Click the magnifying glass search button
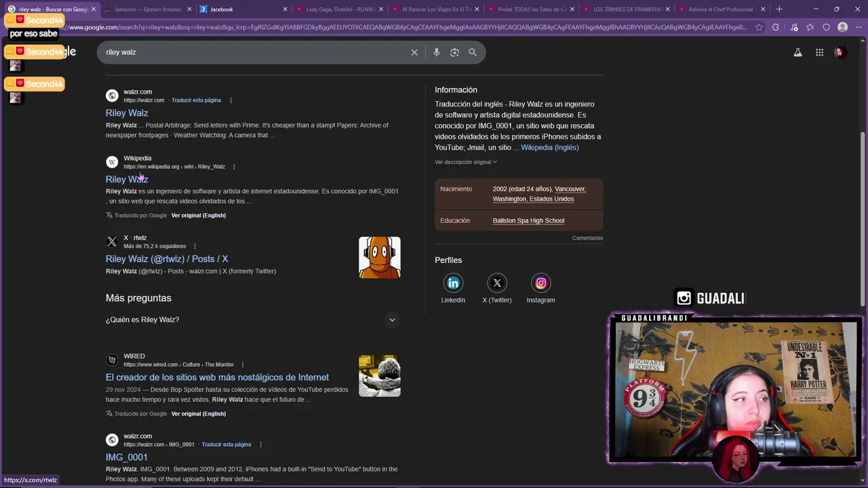The image size is (868, 488). [473, 52]
